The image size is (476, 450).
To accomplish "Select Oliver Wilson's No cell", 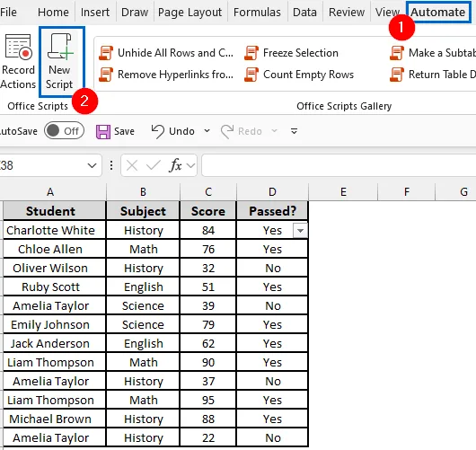I will click(x=272, y=269).
